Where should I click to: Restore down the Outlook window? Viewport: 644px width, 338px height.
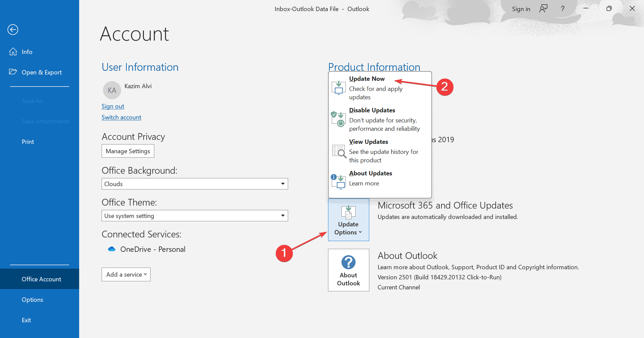tap(609, 9)
